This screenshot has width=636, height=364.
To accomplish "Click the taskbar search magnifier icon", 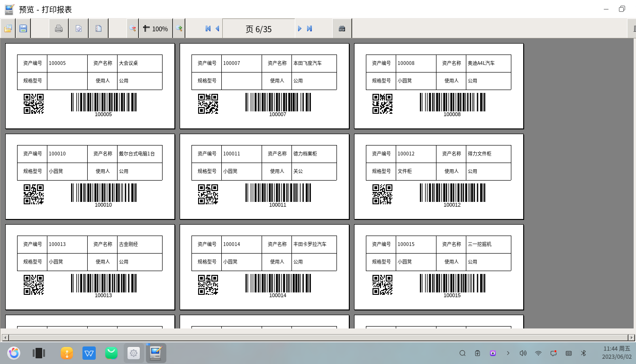I will pos(463,353).
